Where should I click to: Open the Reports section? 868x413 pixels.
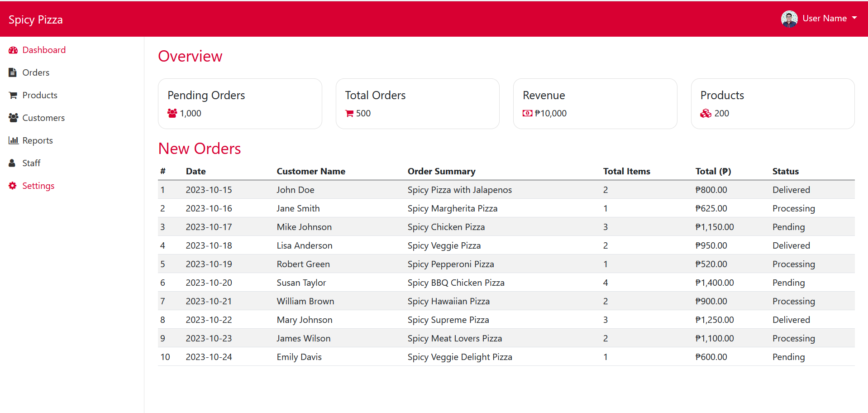(38, 140)
